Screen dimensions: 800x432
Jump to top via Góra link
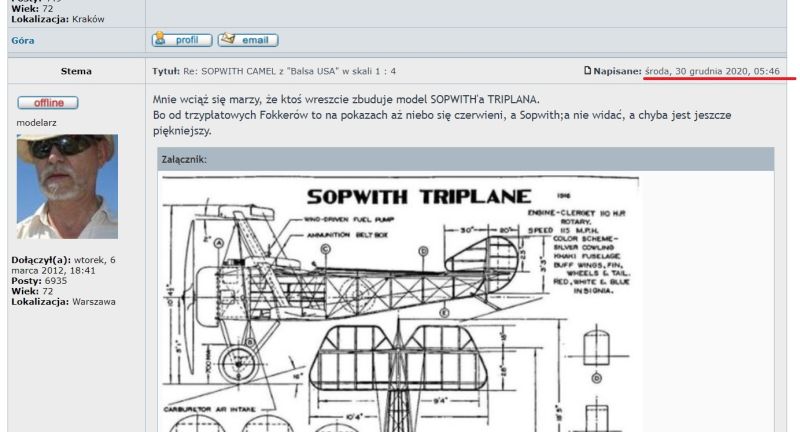[23, 40]
